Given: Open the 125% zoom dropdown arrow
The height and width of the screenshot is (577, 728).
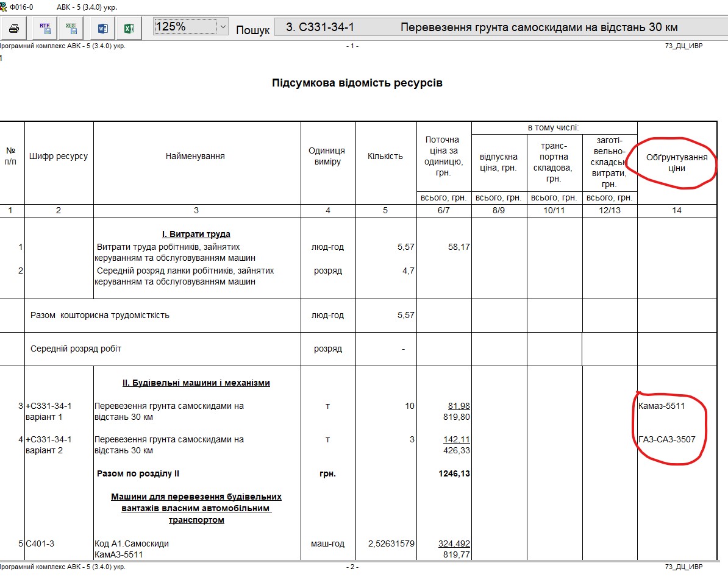Looking at the screenshot, I should tap(223, 26).
